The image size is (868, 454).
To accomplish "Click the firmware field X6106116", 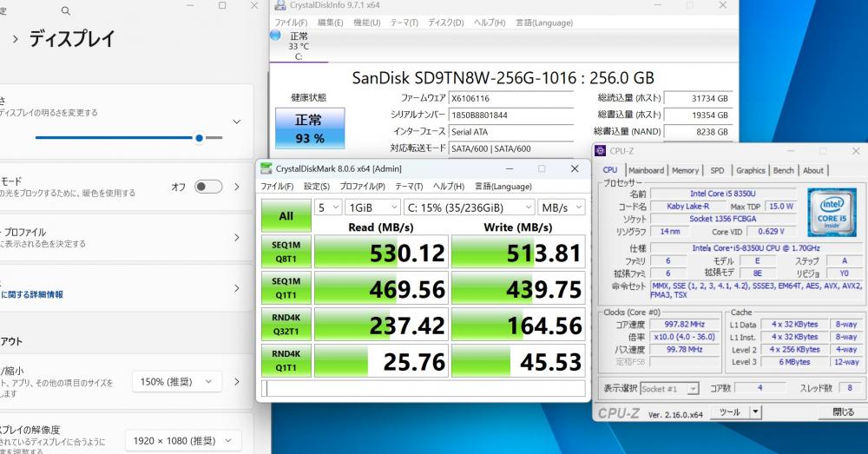I will (x=511, y=98).
